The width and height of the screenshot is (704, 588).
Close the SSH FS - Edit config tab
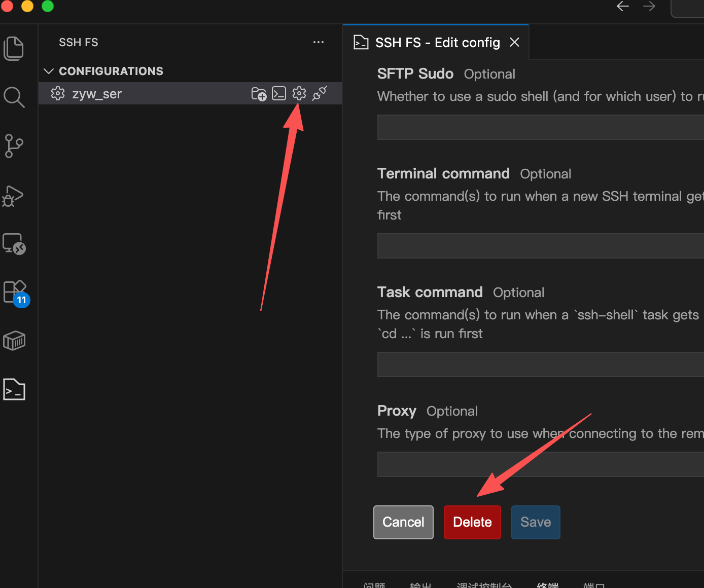tap(514, 42)
